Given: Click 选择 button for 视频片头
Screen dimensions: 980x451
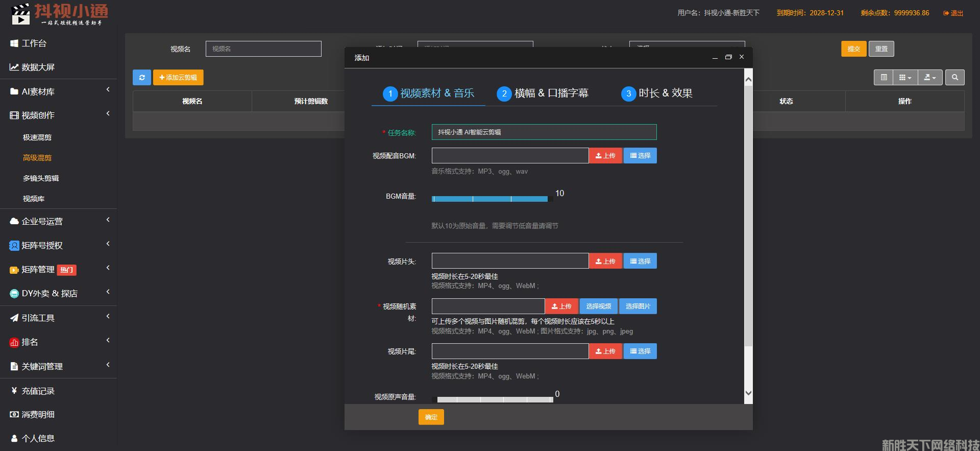Looking at the screenshot, I should pos(640,262).
